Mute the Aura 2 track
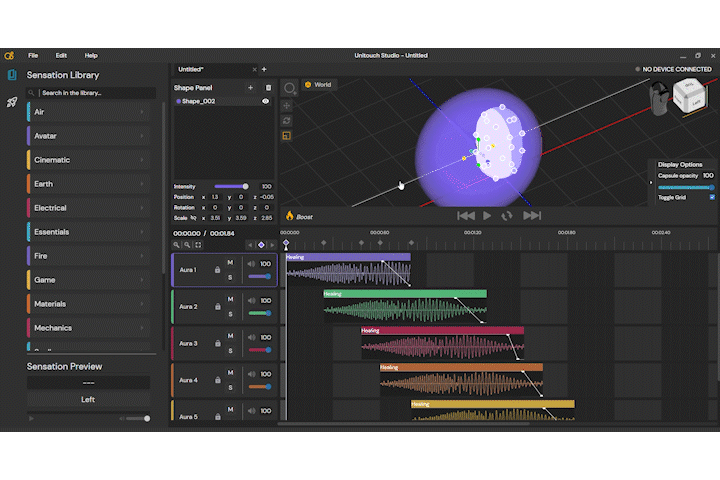 tap(231, 299)
